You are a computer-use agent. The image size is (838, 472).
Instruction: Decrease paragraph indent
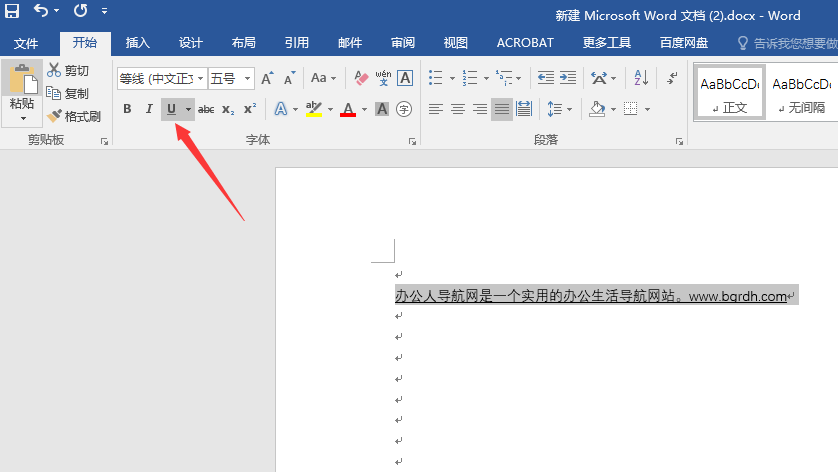pyautogui.click(x=545, y=78)
